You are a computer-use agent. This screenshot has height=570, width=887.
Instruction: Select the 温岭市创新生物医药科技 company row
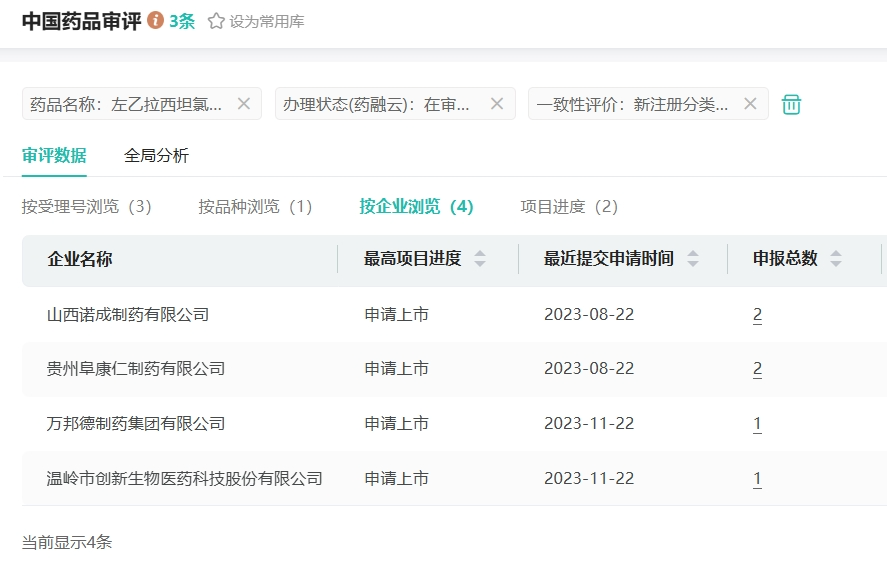[185, 478]
